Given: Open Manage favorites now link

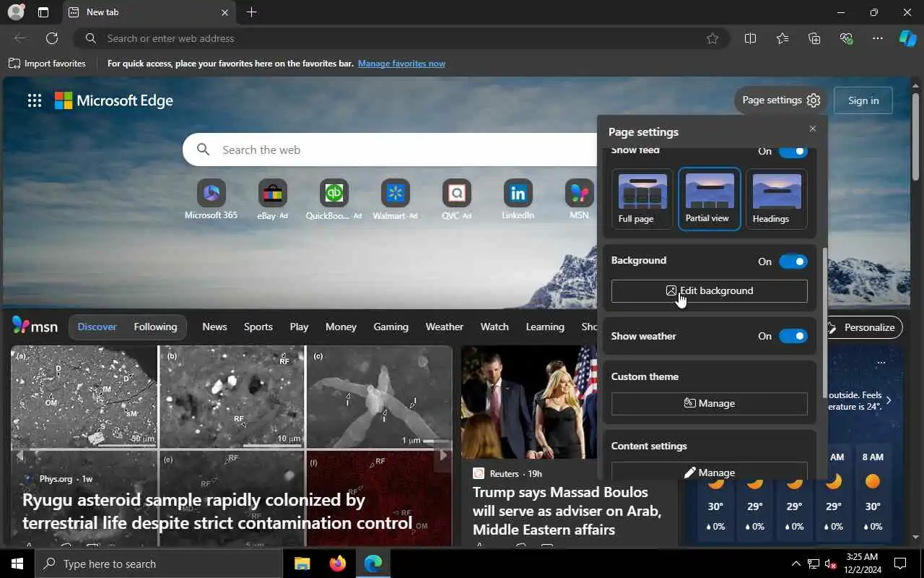Looking at the screenshot, I should pyautogui.click(x=401, y=64).
